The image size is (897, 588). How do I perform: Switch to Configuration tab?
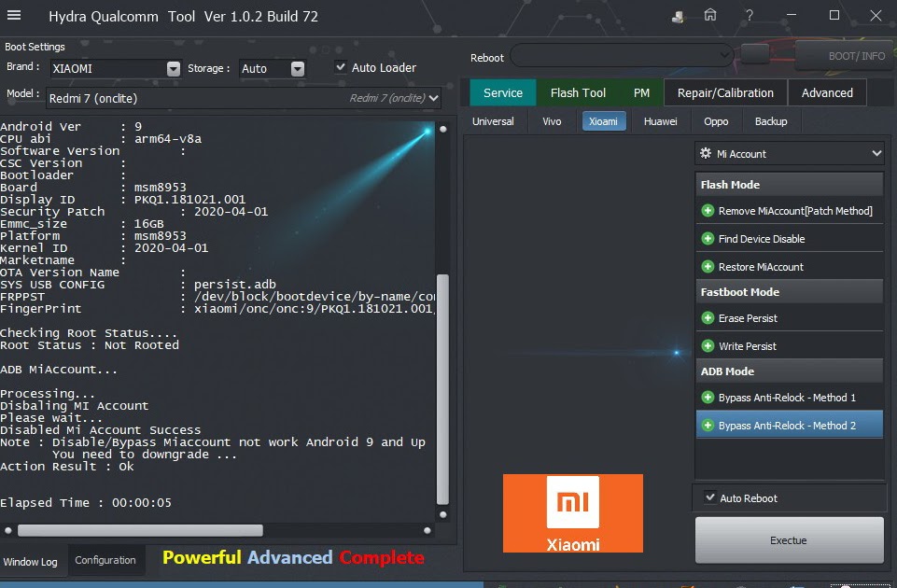point(105,560)
